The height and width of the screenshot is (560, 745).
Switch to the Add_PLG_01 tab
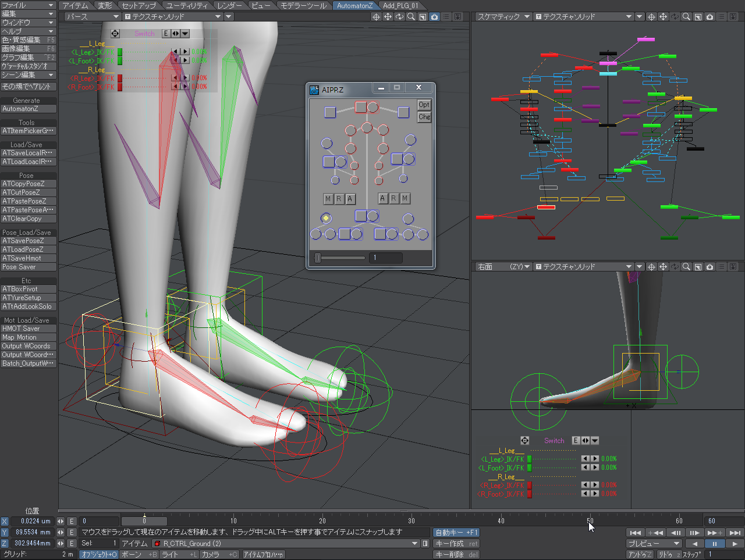[400, 5]
